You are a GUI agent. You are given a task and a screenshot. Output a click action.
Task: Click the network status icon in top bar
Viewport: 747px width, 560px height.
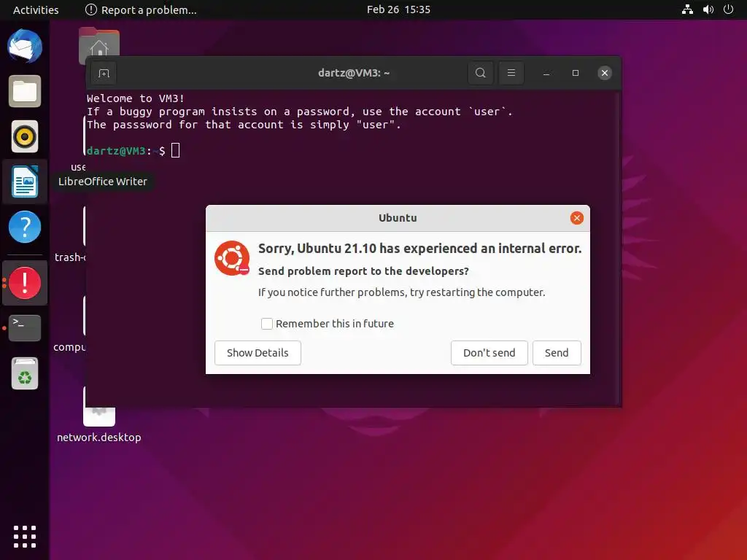click(x=687, y=9)
